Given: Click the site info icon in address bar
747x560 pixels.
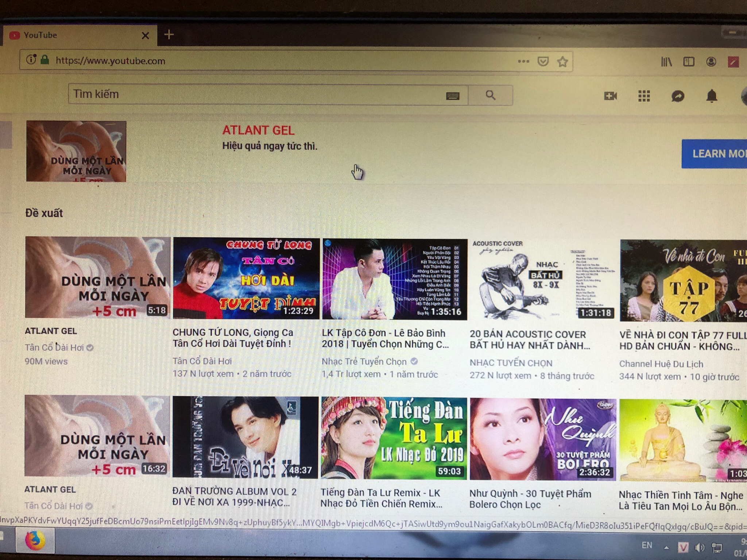Looking at the screenshot, I should click(31, 59).
